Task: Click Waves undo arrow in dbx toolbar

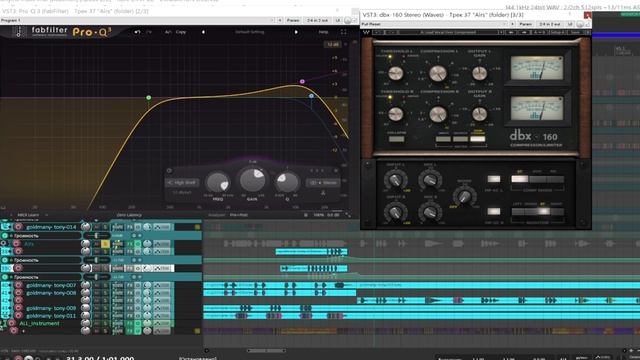Action: tap(378, 32)
